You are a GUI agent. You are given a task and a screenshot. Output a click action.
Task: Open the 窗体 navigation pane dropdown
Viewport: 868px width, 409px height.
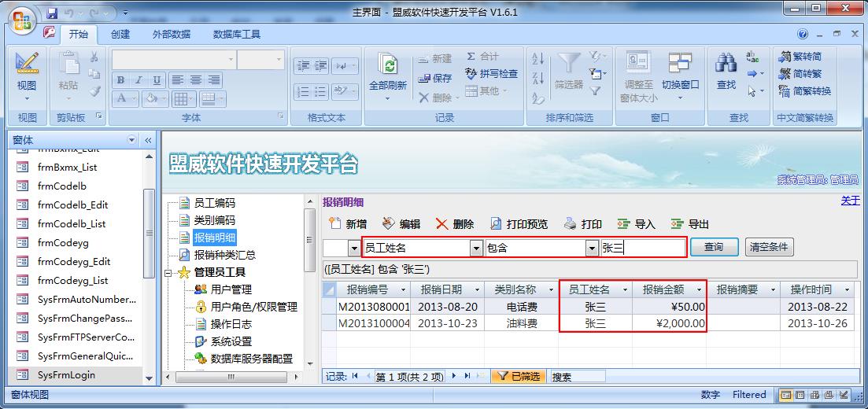pos(131,141)
